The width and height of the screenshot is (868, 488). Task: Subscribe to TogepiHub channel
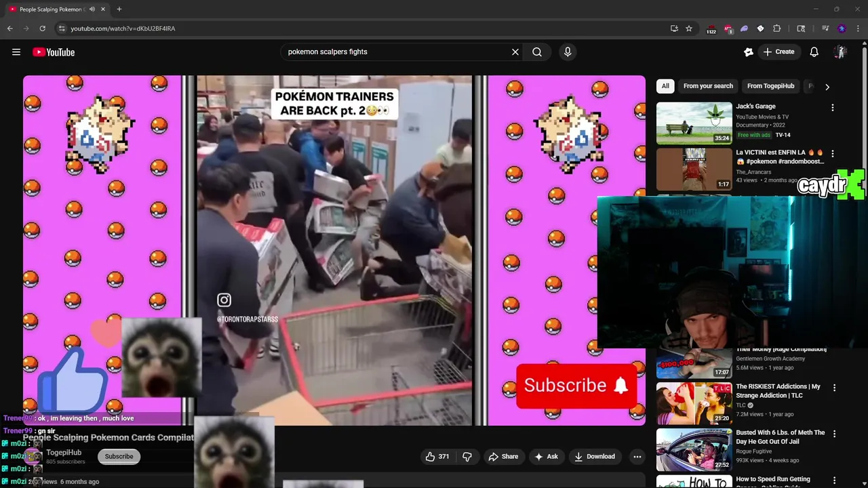pyautogui.click(x=119, y=457)
